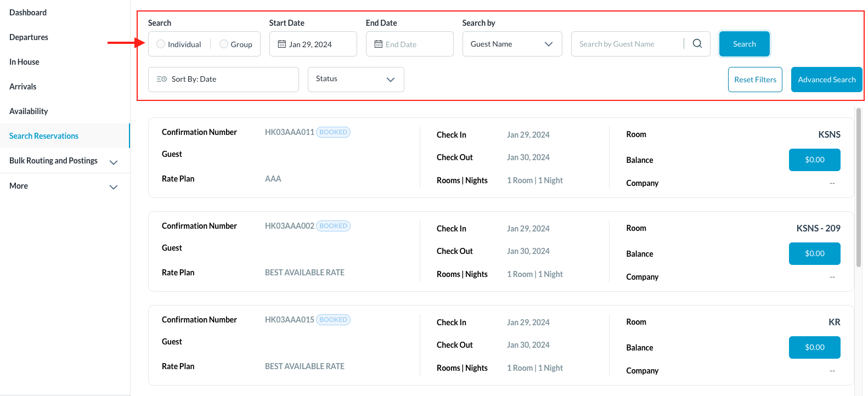868x396 pixels.
Task: Click room value KR
Action: 835,322
